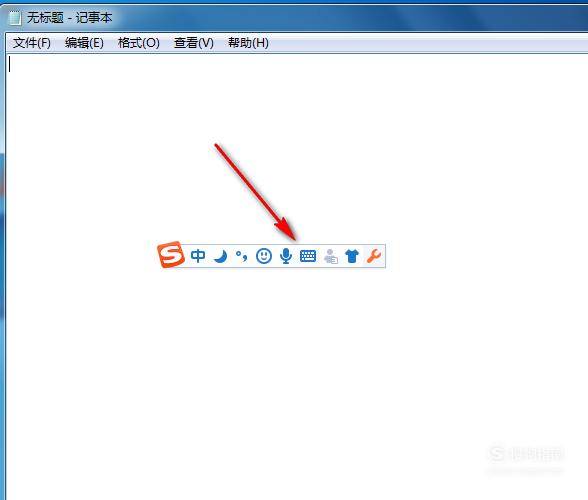Toggle half/full-width moon icon

[220, 257]
